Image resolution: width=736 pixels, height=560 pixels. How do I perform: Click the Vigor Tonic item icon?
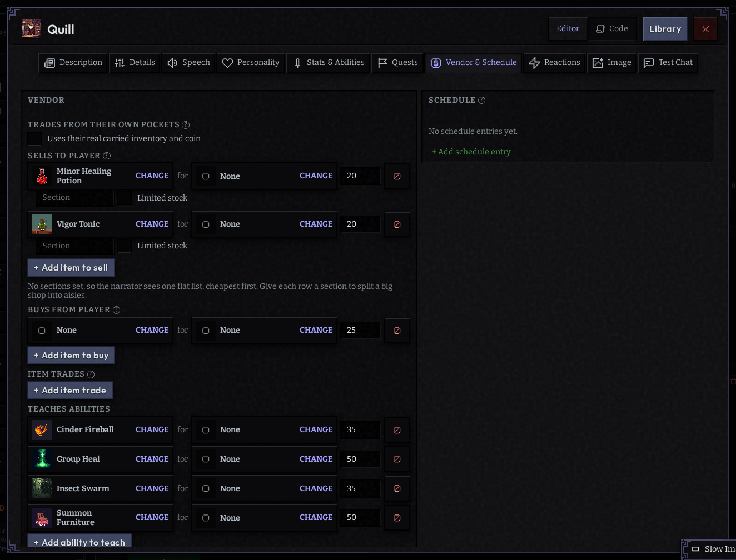(x=42, y=224)
